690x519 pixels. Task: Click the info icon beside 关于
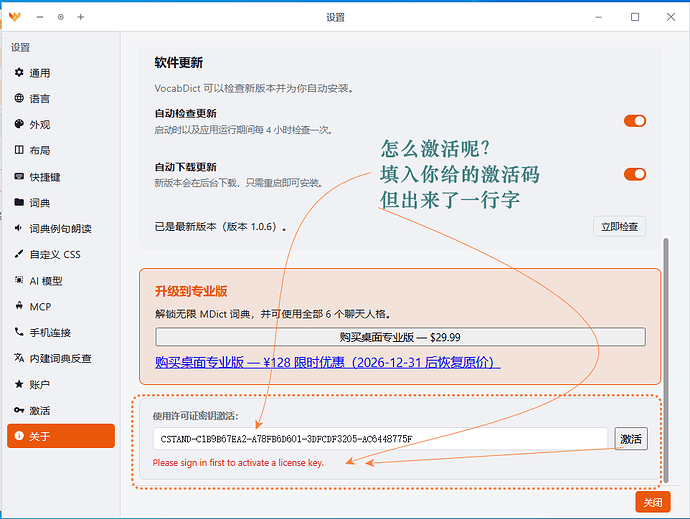pos(19,436)
